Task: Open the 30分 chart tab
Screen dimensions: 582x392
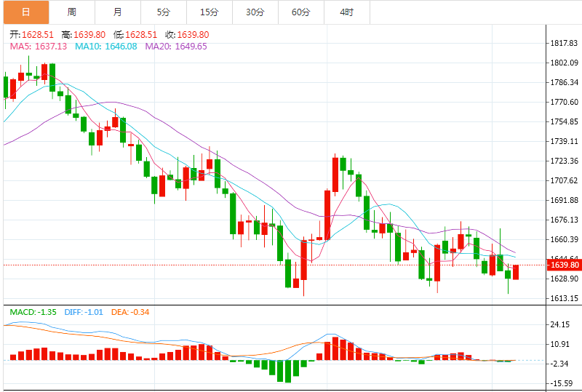Action: [255, 12]
